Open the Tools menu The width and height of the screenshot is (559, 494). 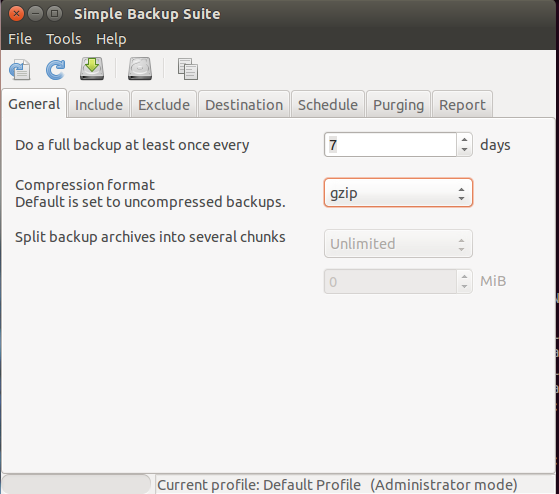pos(64,39)
